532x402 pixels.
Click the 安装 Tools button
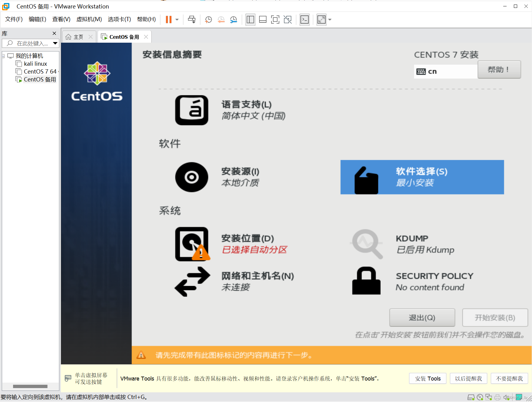tap(428, 378)
